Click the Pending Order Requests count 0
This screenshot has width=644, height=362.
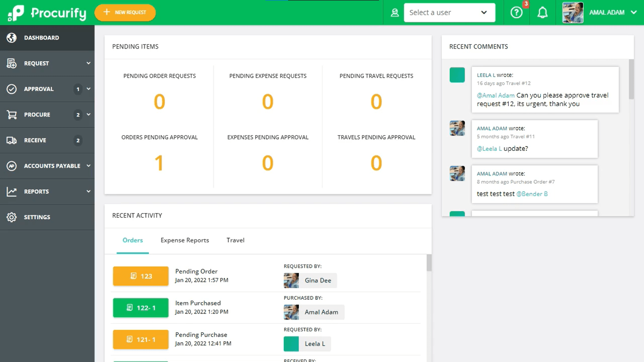point(159,102)
